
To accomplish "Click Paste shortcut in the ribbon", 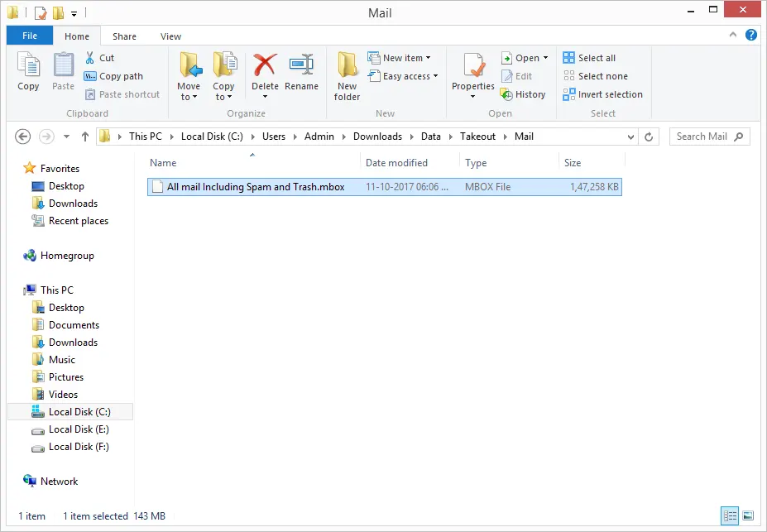I will point(122,94).
